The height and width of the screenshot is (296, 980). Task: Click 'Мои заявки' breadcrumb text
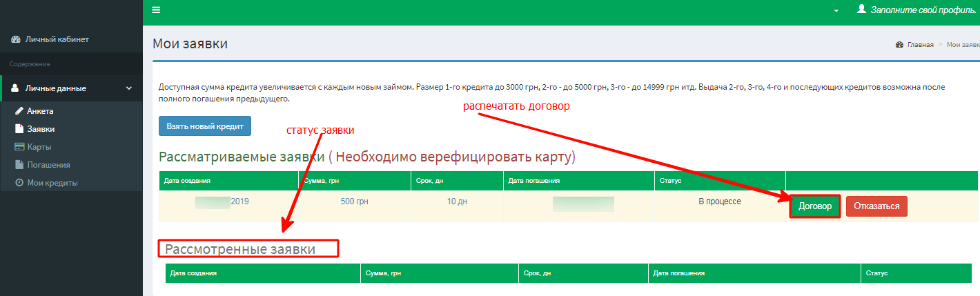pos(963,44)
